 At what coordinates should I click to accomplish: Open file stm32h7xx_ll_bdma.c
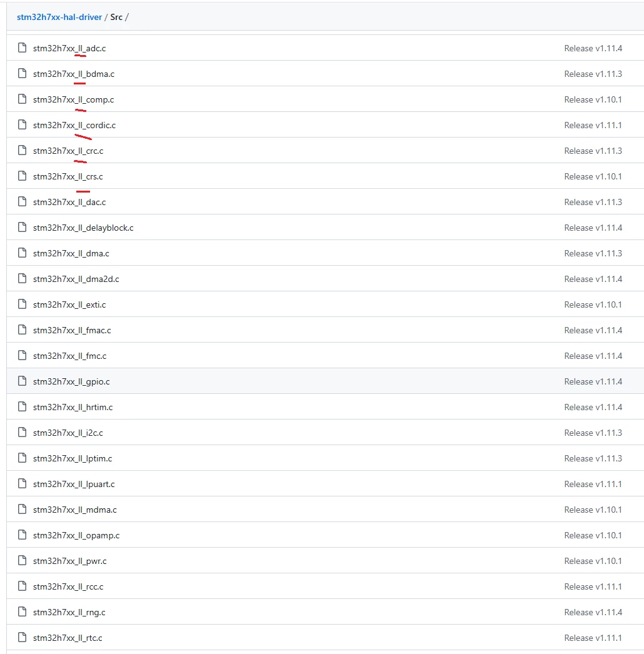[x=73, y=74]
